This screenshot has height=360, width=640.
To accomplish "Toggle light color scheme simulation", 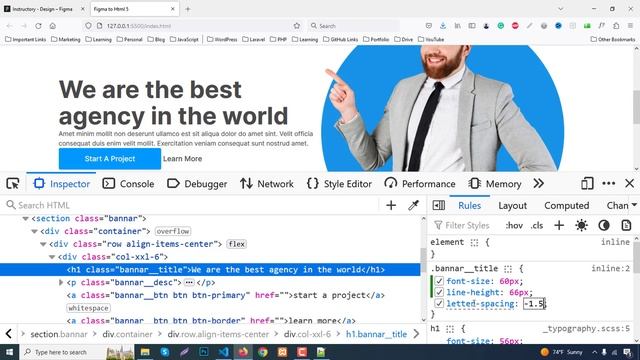I will coord(581,225).
